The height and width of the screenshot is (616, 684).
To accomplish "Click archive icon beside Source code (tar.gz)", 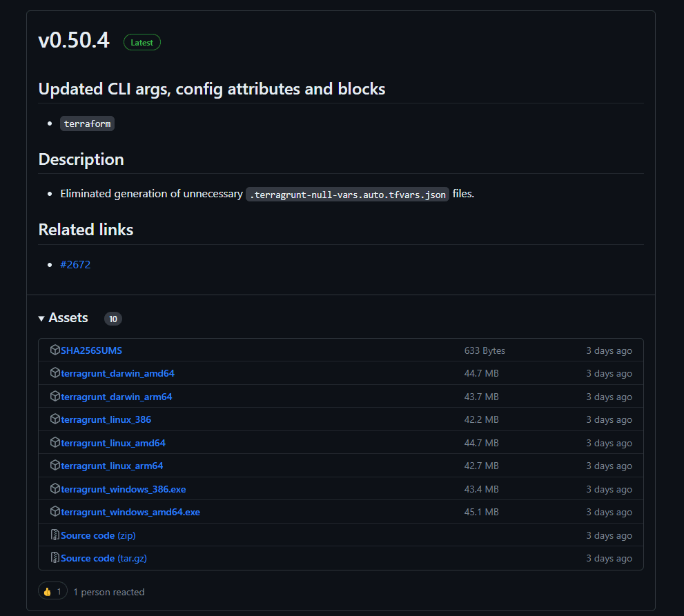I will [x=55, y=558].
